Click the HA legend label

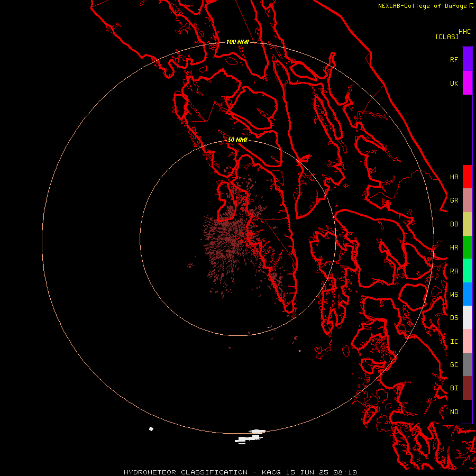coord(454,177)
